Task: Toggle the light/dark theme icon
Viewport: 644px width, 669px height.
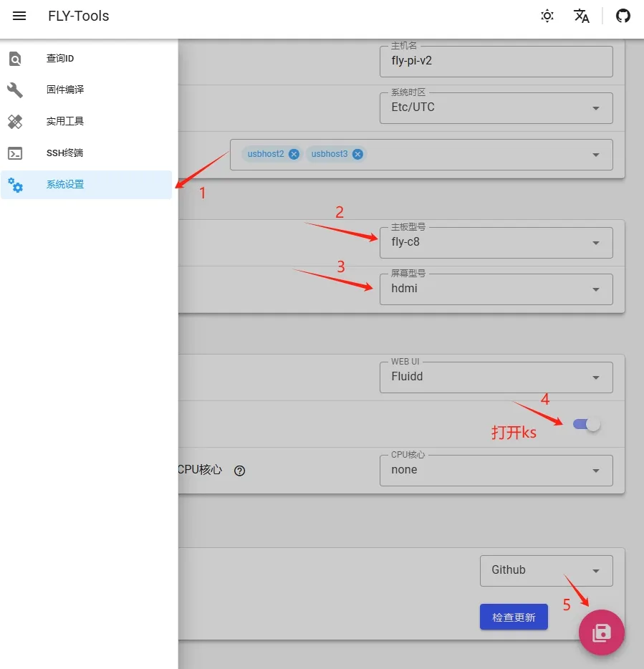Action: pos(547,16)
